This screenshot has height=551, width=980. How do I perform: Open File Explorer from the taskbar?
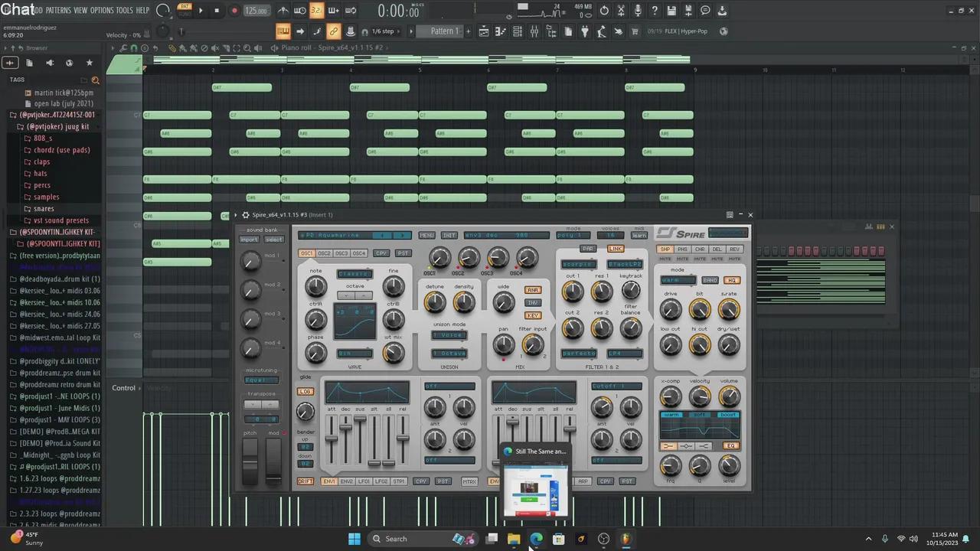tap(514, 539)
